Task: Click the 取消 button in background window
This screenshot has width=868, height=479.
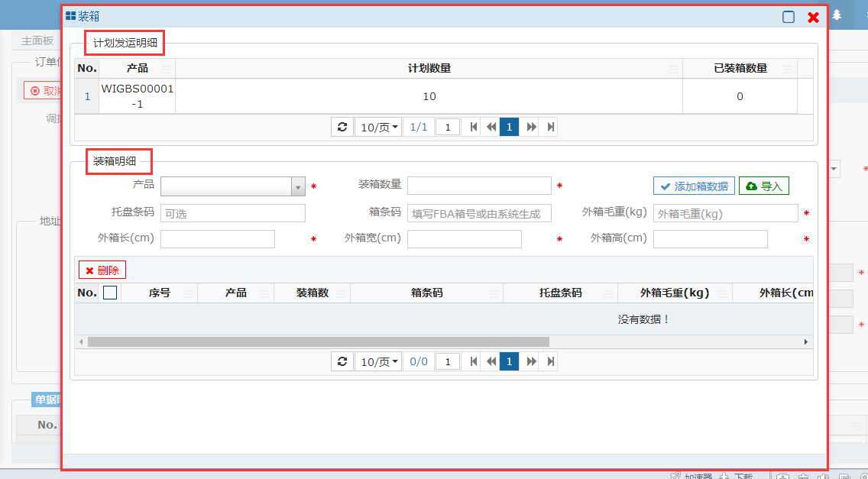Action: [44, 91]
